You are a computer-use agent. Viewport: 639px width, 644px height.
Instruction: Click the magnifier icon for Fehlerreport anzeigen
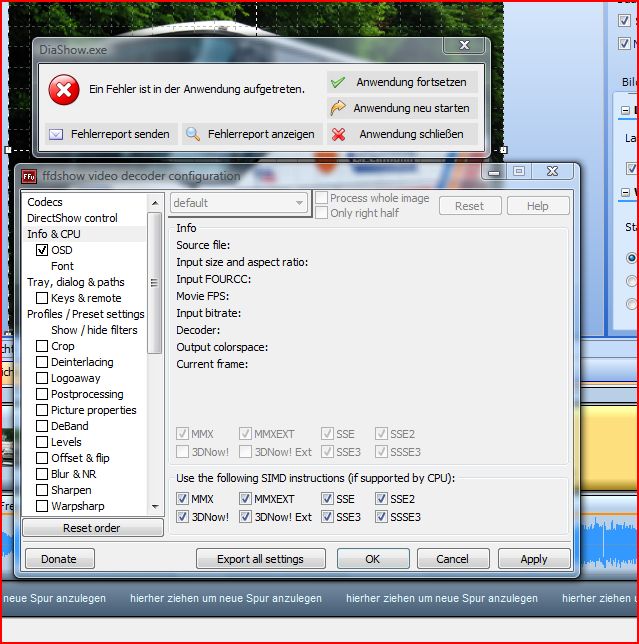point(192,134)
